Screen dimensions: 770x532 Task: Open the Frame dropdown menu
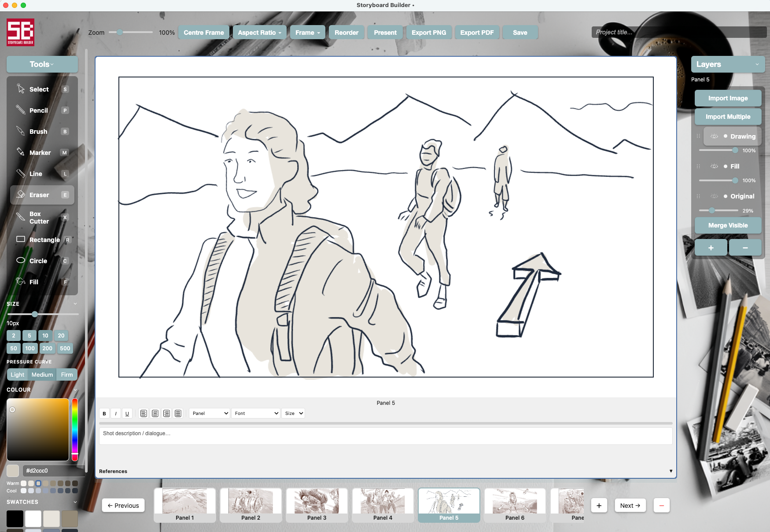[x=307, y=32]
